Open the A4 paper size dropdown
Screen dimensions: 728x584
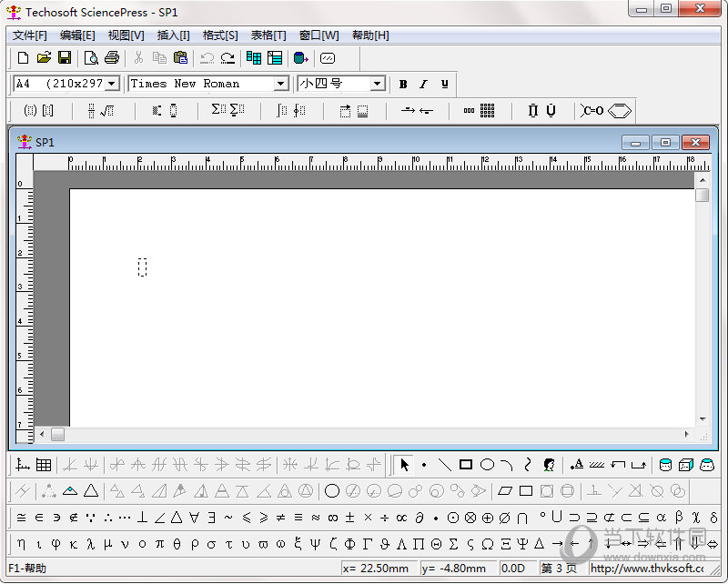(x=112, y=84)
